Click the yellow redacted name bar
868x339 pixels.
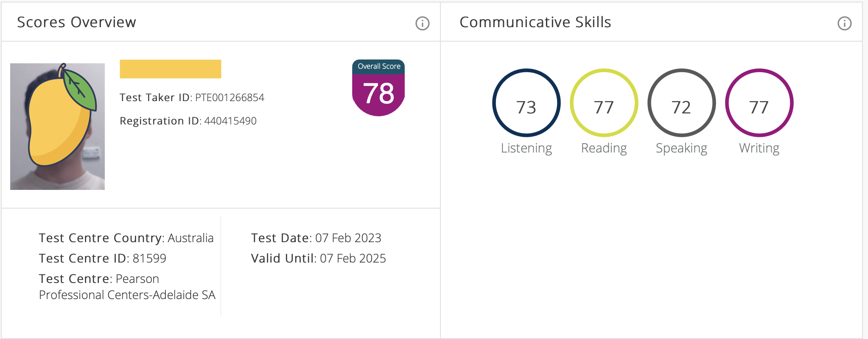click(171, 69)
